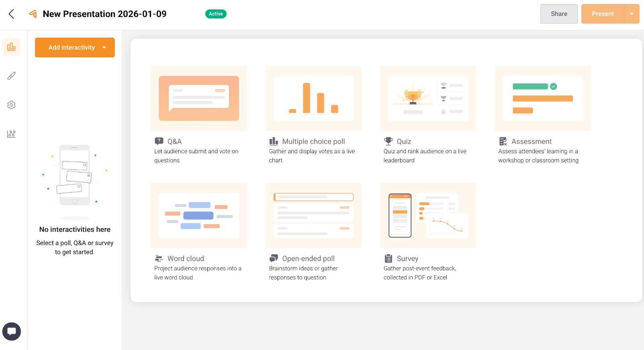Image resolution: width=644 pixels, height=350 pixels.
Task: Select the Multiple choice poll thumbnail
Action: [314, 99]
